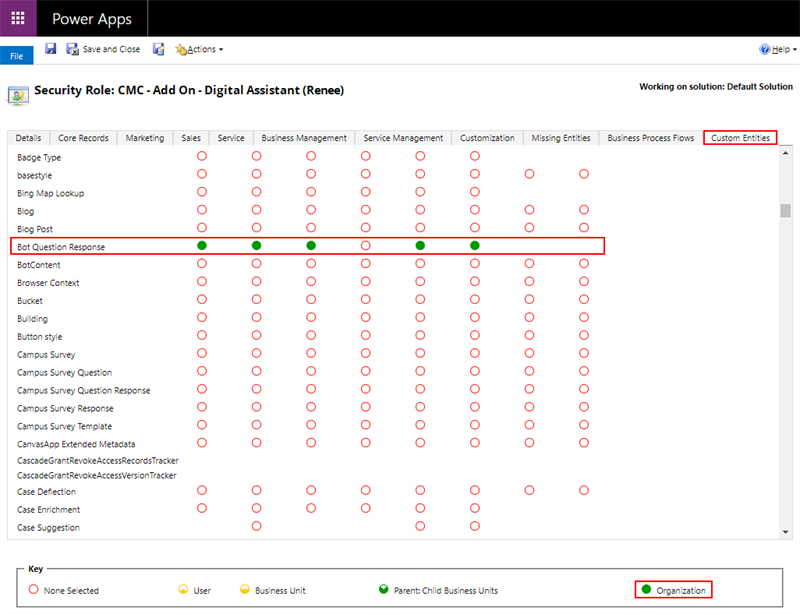Click the Save and New icon
The width and height of the screenshot is (800, 614).
click(159, 49)
